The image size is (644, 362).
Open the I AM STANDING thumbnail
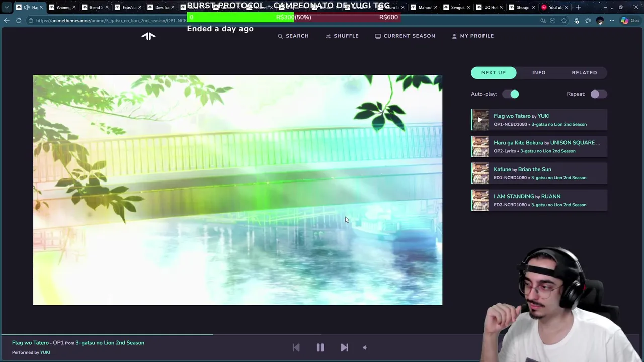pyautogui.click(x=479, y=200)
